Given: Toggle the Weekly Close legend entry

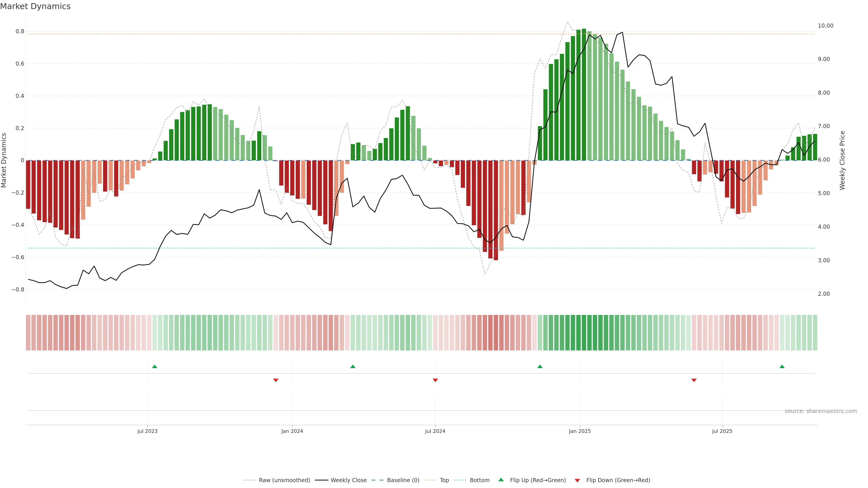Looking at the screenshot, I should (348, 480).
